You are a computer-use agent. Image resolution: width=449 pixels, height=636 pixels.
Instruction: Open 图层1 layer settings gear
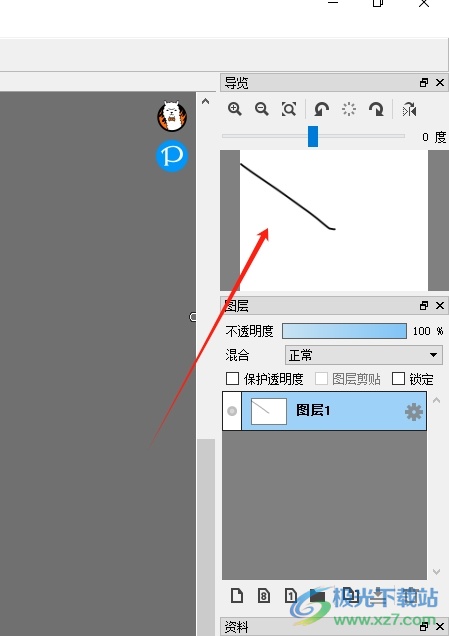pyautogui.click(x=413, y=412)
